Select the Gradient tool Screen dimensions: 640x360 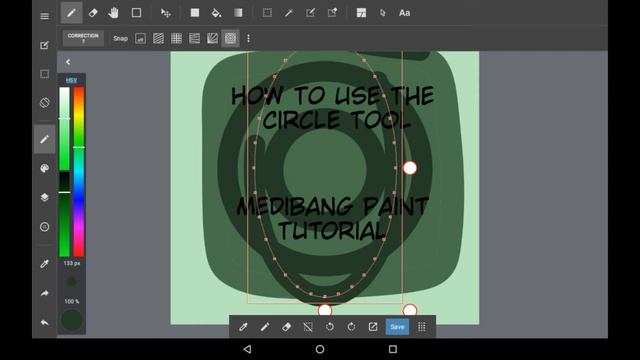coord(238,13)
